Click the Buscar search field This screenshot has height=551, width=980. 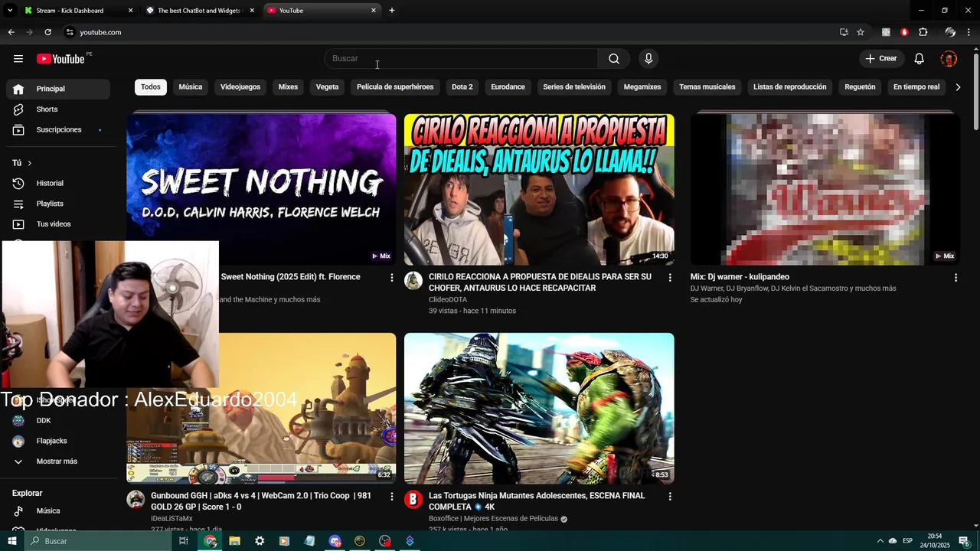tap(461, 59)
